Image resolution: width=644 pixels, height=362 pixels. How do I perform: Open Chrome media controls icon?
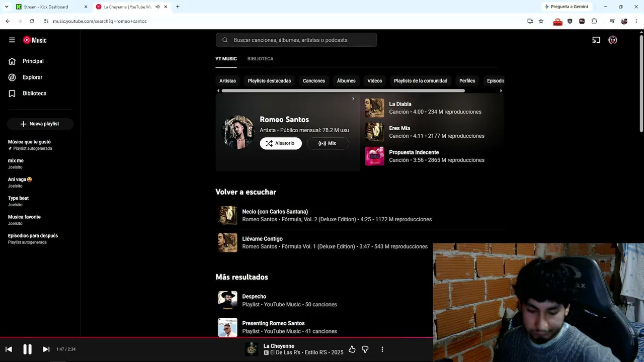click(612, 21)
